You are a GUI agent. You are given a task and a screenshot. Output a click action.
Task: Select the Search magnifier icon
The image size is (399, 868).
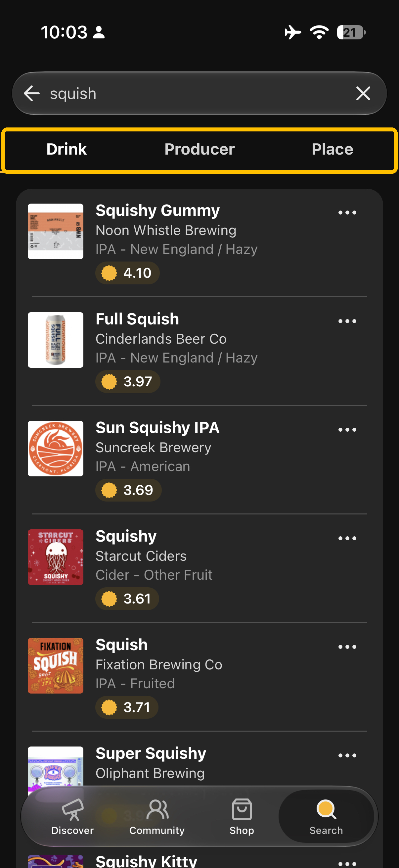click(326, 809)
